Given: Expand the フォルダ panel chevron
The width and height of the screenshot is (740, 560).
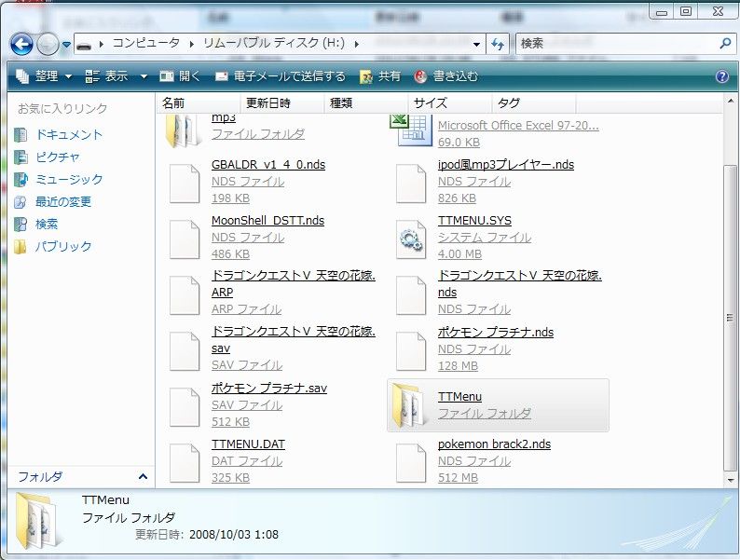Looking at the screenshot, I should tap(143, 476).
